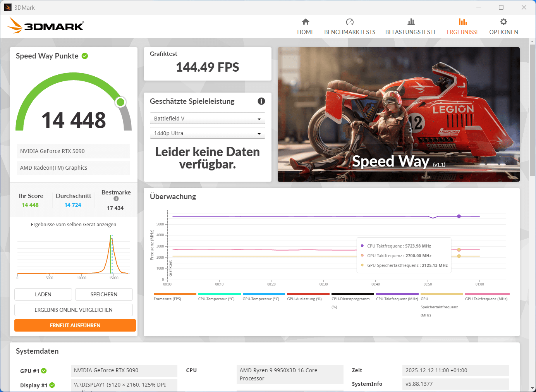The width and height of the screenshot is (536, 392).
Task: Minimize the 3DMark window
Action: click(479, 7)
